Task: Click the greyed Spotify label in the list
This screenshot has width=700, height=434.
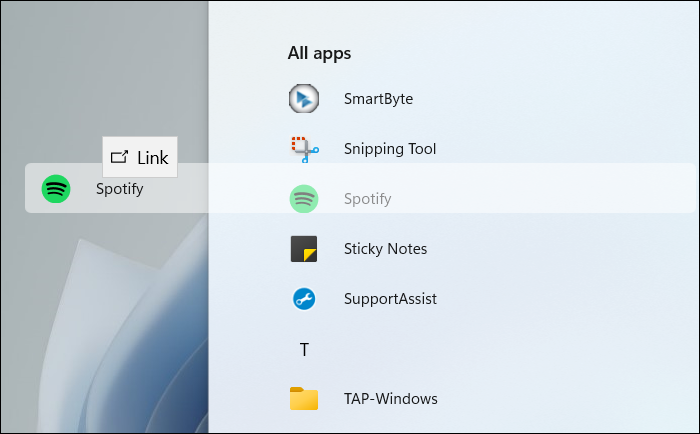Action: tap(367, 199)
